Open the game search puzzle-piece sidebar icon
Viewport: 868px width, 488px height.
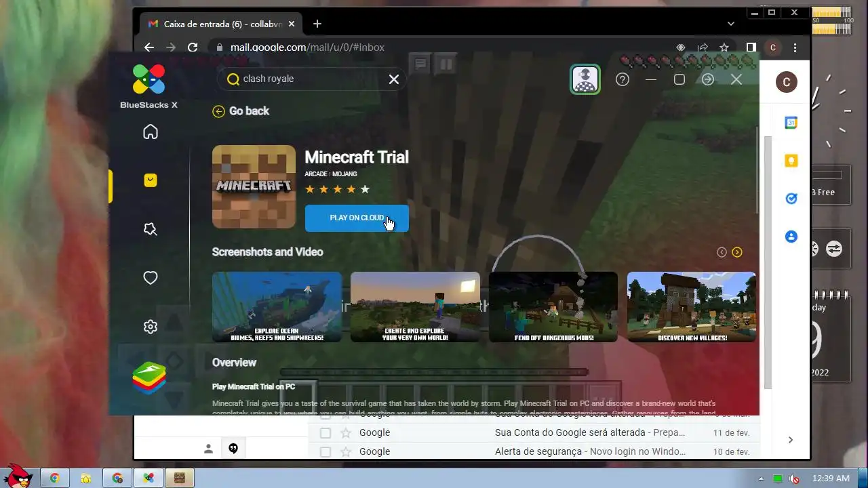tap(151, 230)
